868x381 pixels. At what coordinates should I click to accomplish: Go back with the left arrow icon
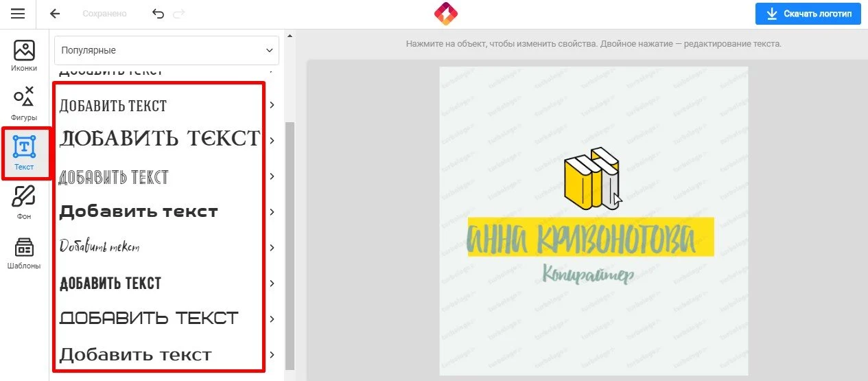(56, 14)
